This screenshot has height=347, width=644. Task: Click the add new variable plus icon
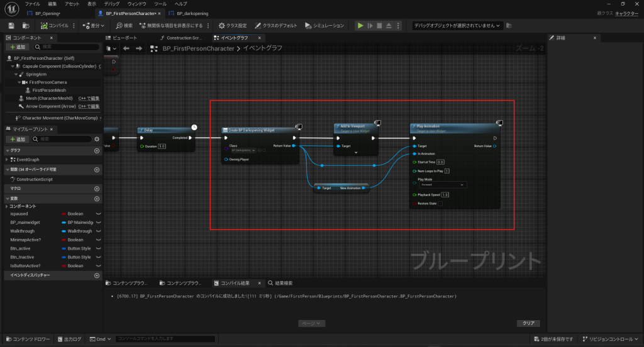97,199
